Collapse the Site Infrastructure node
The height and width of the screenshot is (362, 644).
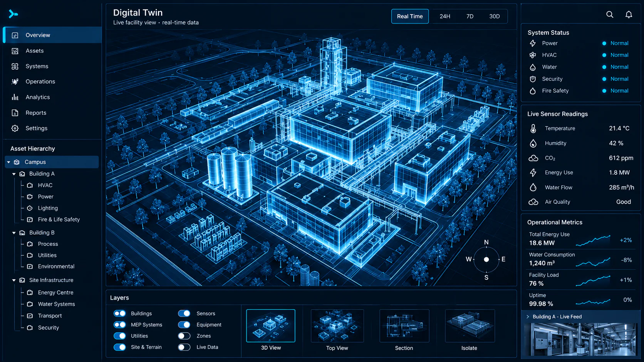click(14, 280)
